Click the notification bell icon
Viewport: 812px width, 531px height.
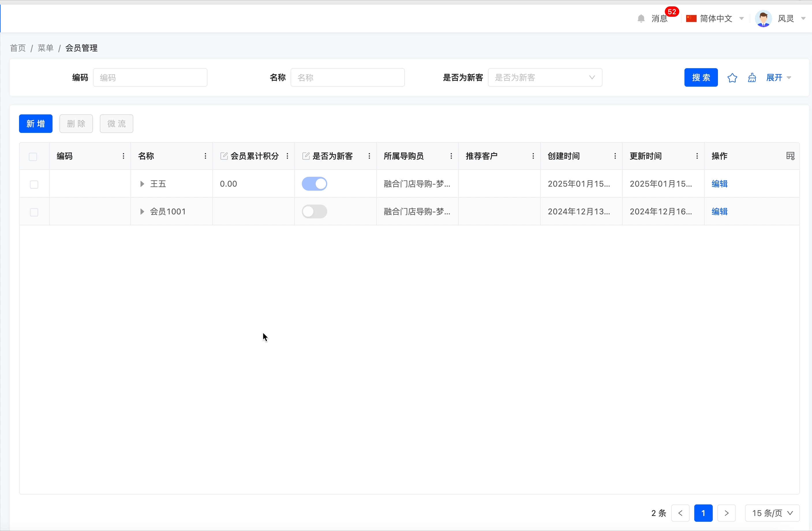(x=641, y=18)
